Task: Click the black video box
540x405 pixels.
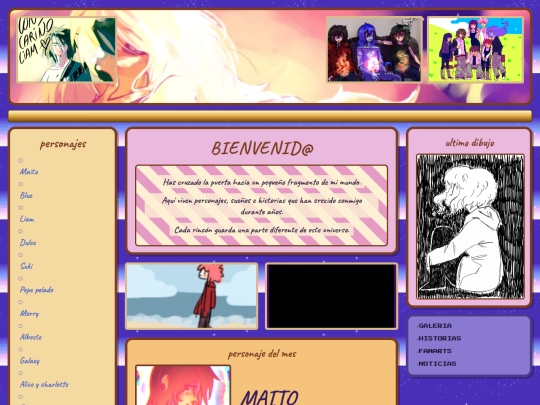Action: (331, 296)
